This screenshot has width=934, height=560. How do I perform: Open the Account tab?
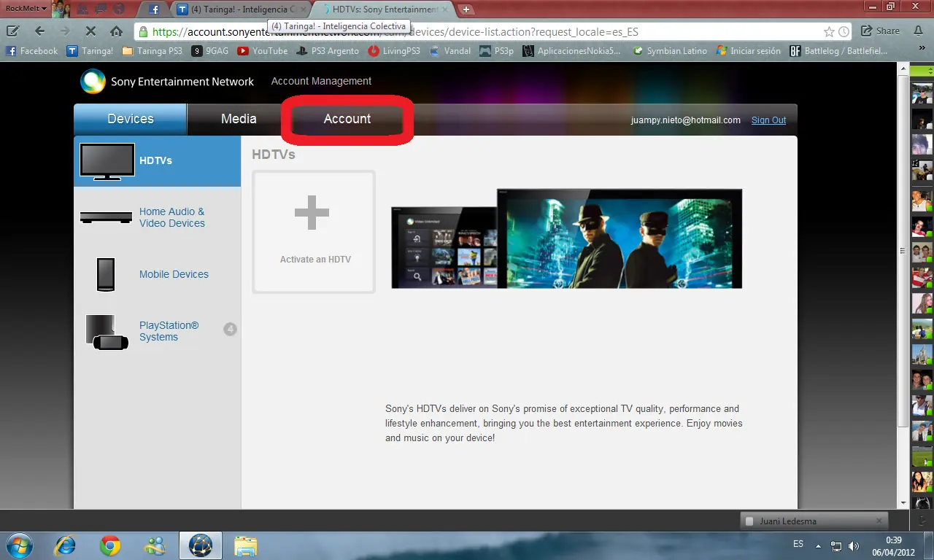(347, 119)
